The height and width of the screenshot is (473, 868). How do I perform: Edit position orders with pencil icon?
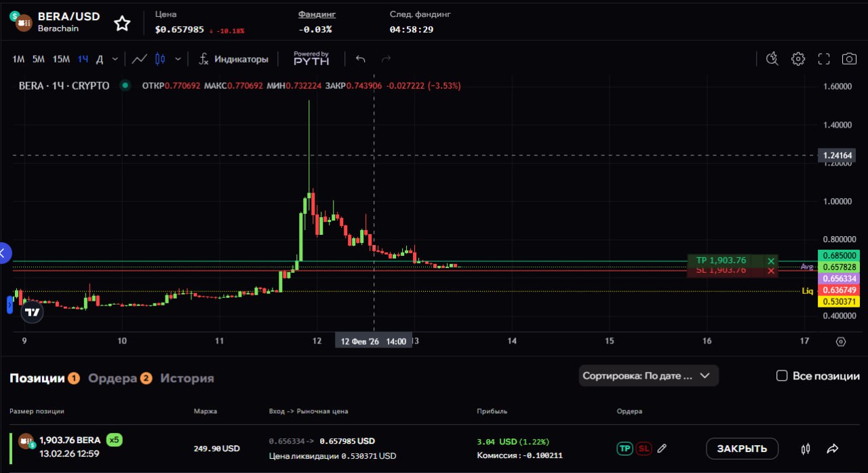(663, 448)
